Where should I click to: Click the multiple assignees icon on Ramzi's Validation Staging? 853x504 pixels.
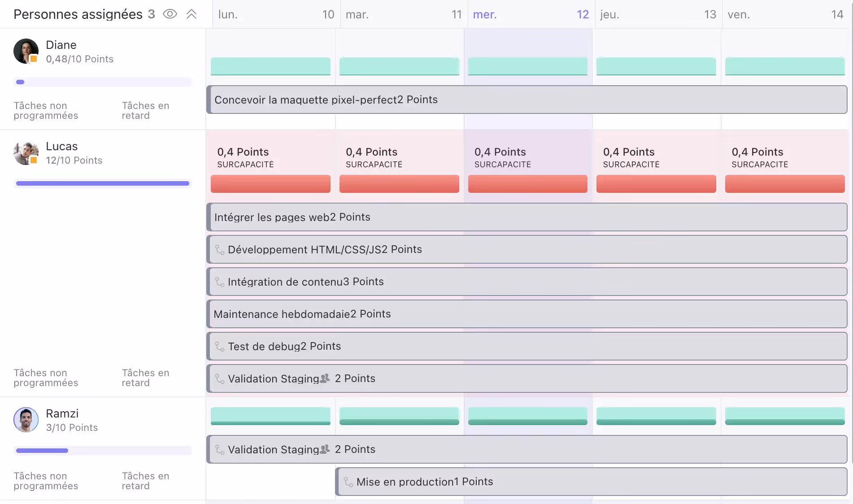(x=324, y=449)
